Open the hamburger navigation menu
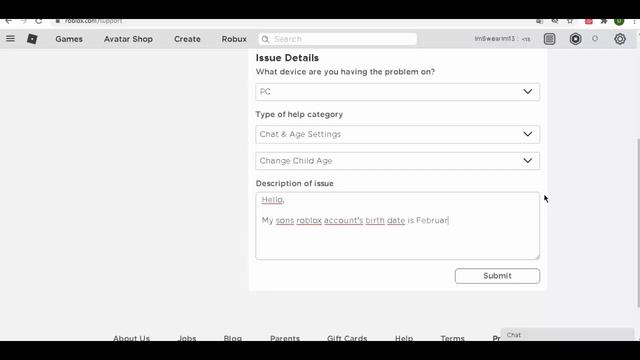 point(10,39)
